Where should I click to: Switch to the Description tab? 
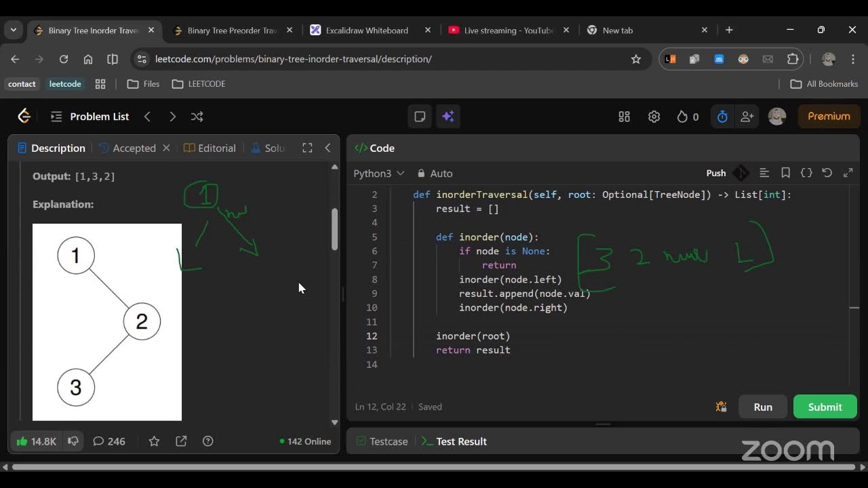[x=52, y=148]
